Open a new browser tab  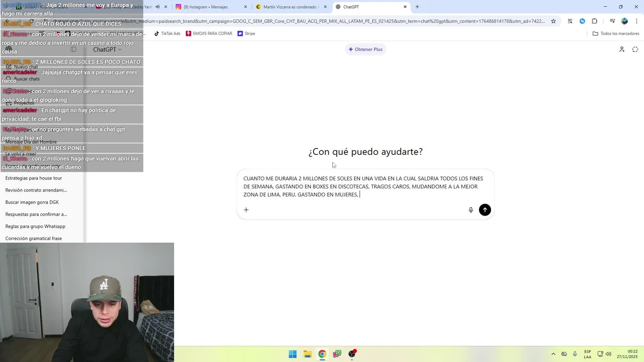click(x=417, y=7)
